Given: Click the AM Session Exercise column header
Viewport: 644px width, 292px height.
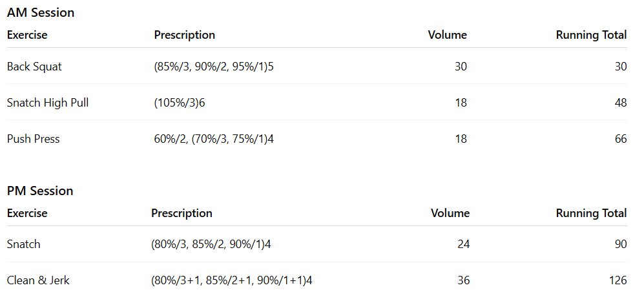Looking at the screenshot, I should point(27,35).
